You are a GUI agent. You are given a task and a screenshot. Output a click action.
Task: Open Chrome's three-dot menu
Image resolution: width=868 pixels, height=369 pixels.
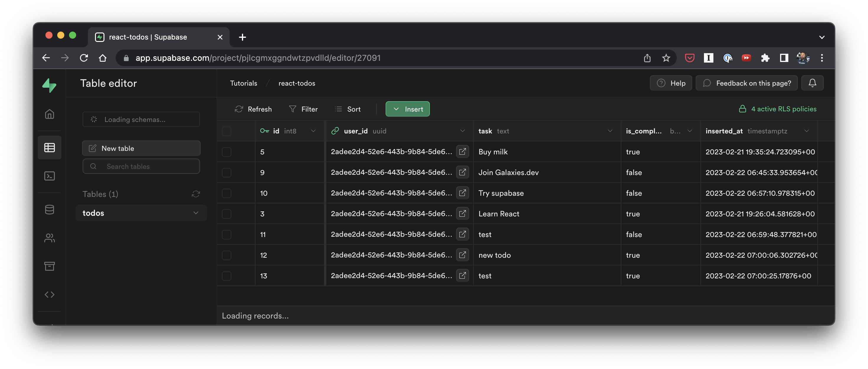pos(821,58)
